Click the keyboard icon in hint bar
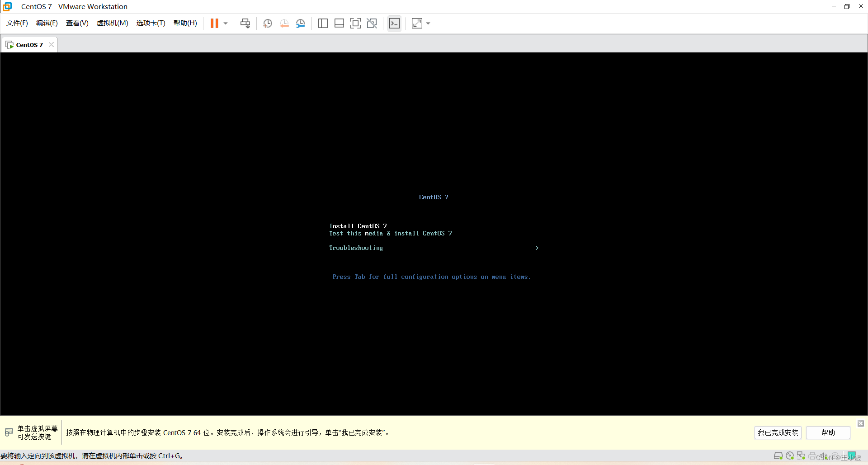 [9, 432]
